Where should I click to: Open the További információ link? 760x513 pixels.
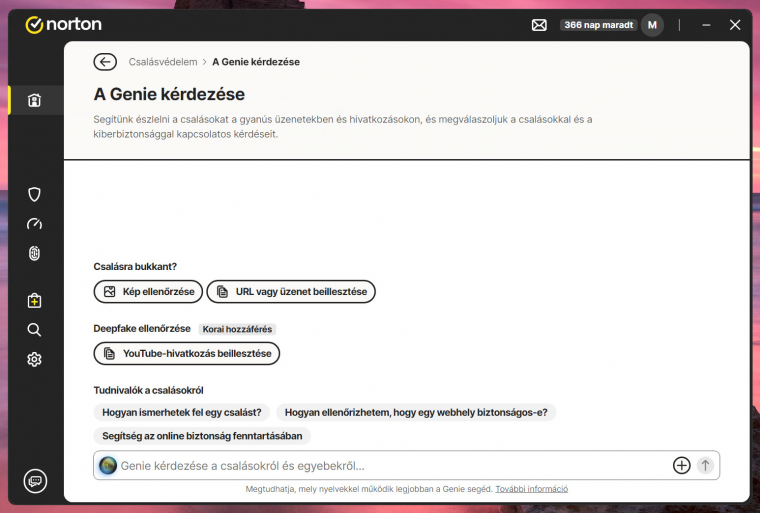coord(531,490)
